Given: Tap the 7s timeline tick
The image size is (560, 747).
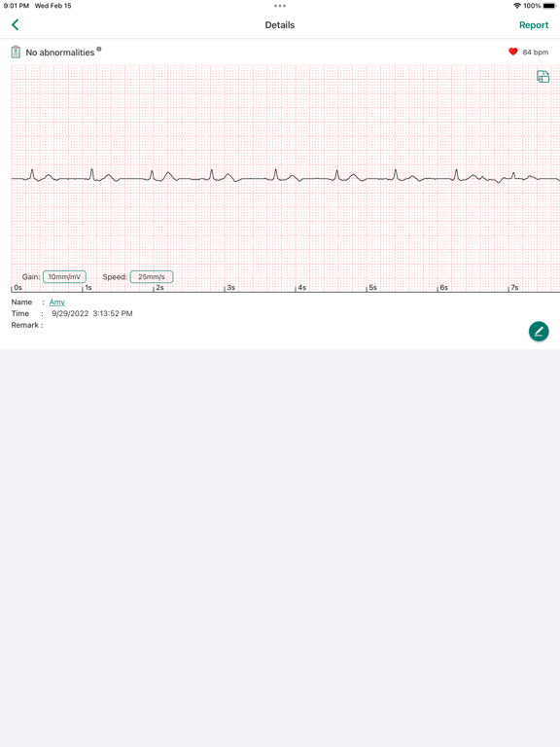Looking at the screenshot, I should pos(514,287).
